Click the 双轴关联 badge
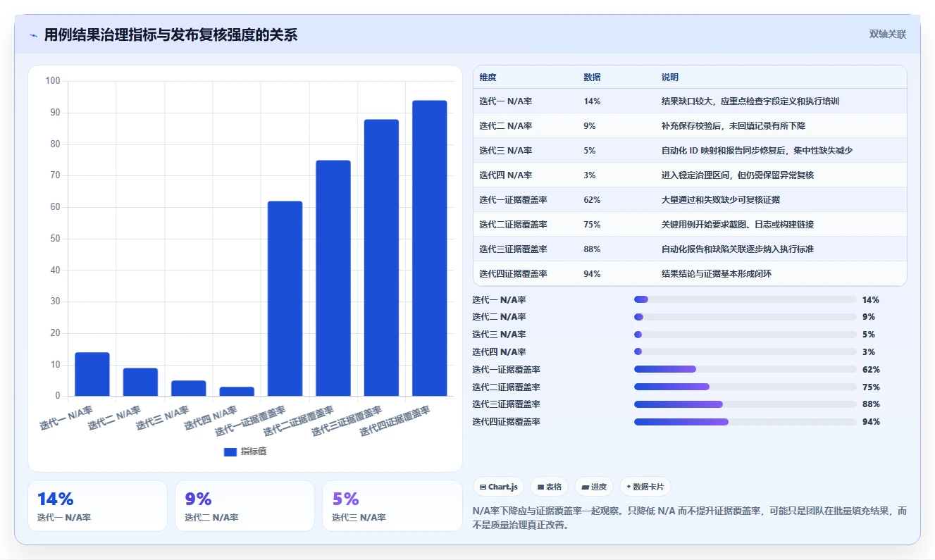The image size is (935, 560). (887, 35)
